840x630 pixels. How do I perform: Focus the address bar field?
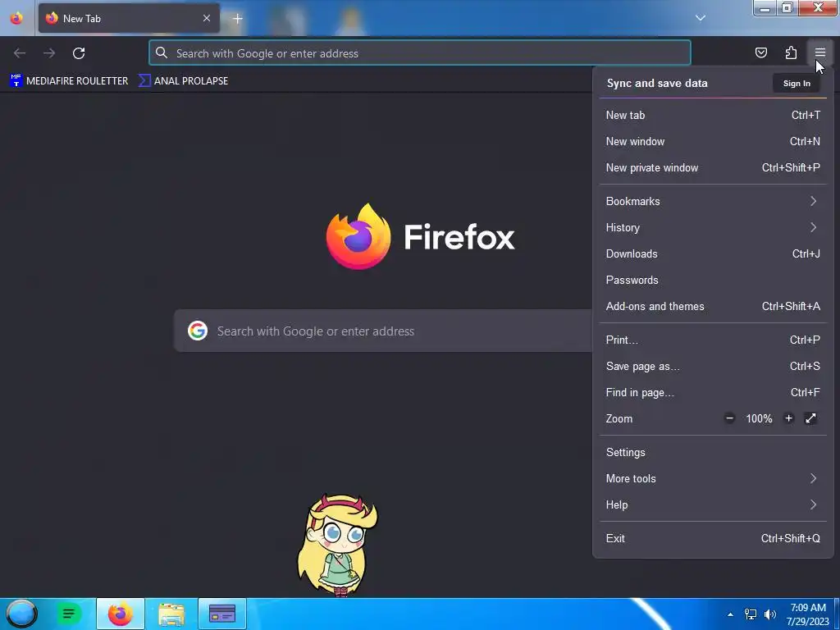pos(419,53)
